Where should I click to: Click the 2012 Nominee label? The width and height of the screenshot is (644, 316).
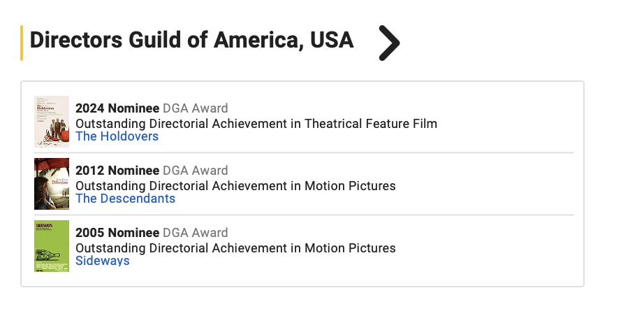(x=117, y=171)
